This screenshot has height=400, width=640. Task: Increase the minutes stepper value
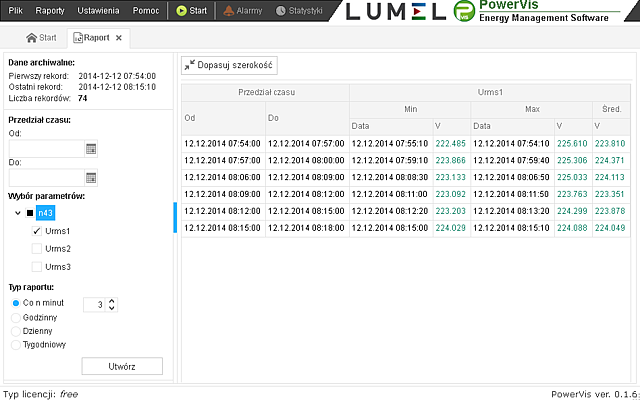(x=111, y=301)
